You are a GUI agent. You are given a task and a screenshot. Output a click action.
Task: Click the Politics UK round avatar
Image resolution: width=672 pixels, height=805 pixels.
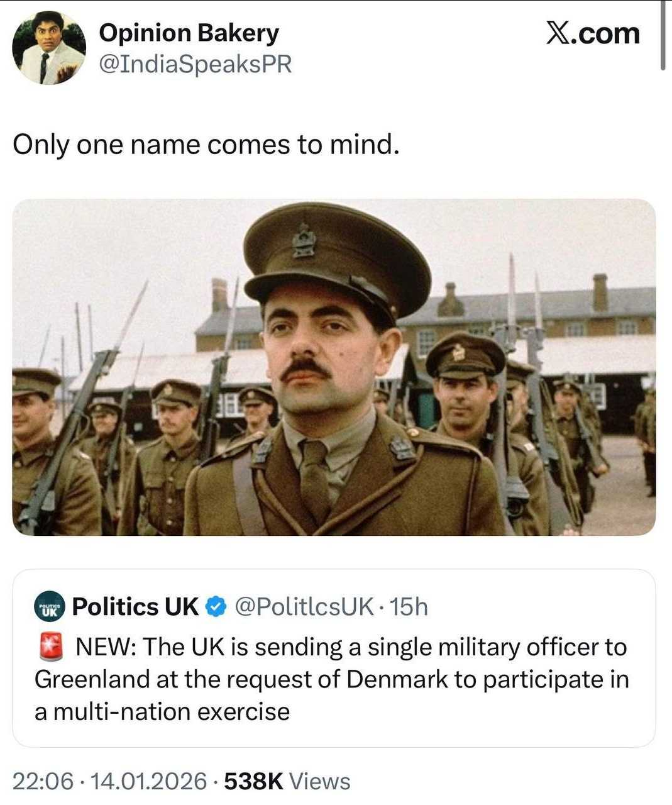coord(49,607)
